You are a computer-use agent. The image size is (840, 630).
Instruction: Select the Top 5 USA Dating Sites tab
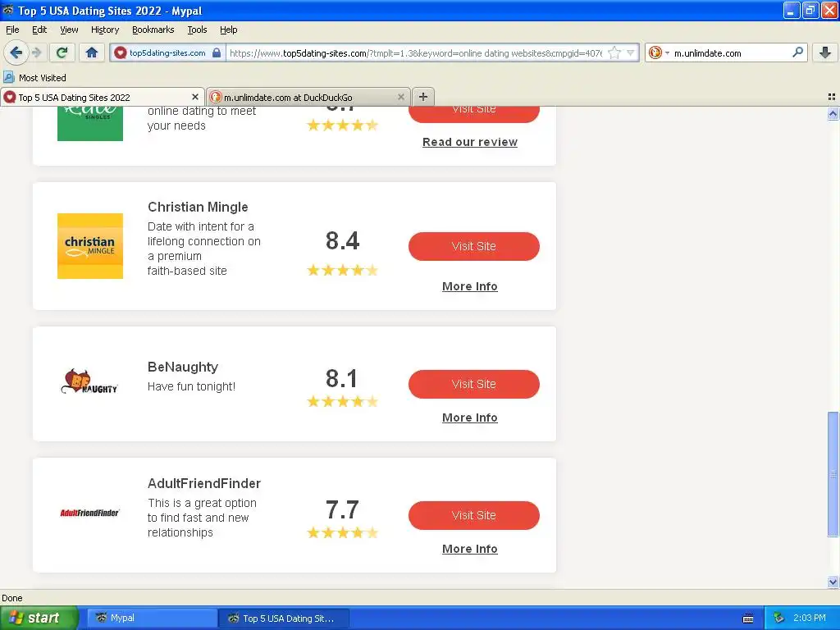coord(102,97)
